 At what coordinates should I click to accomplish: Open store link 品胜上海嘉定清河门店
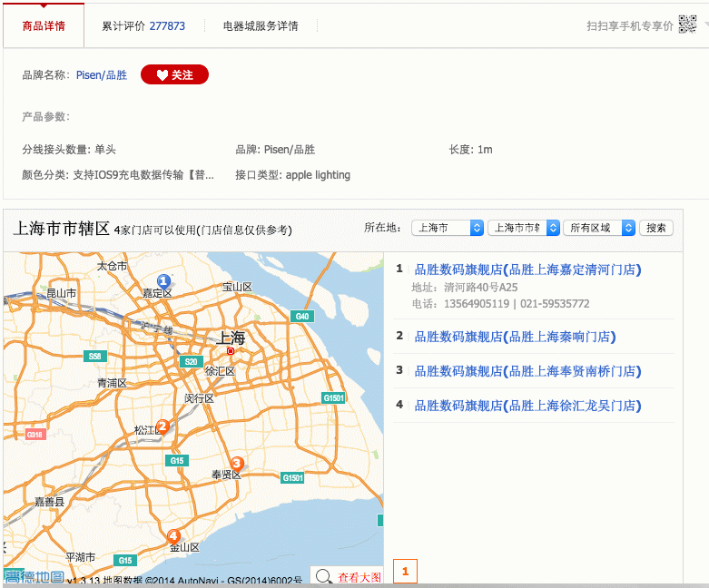pyautogui.click(x=527, y=269)
